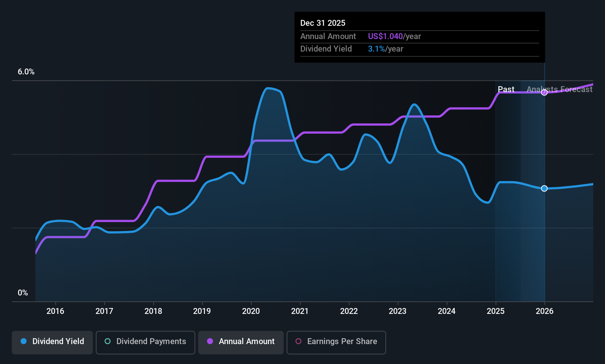605x364 pixels.
Task: Enable the Dividend Payments series
Action: [146, 343]
